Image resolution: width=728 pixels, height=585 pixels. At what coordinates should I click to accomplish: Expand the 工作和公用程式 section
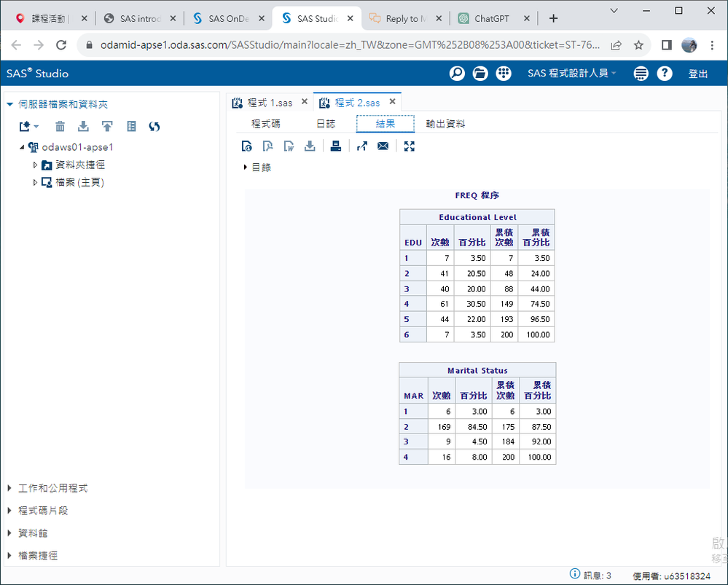9,488
